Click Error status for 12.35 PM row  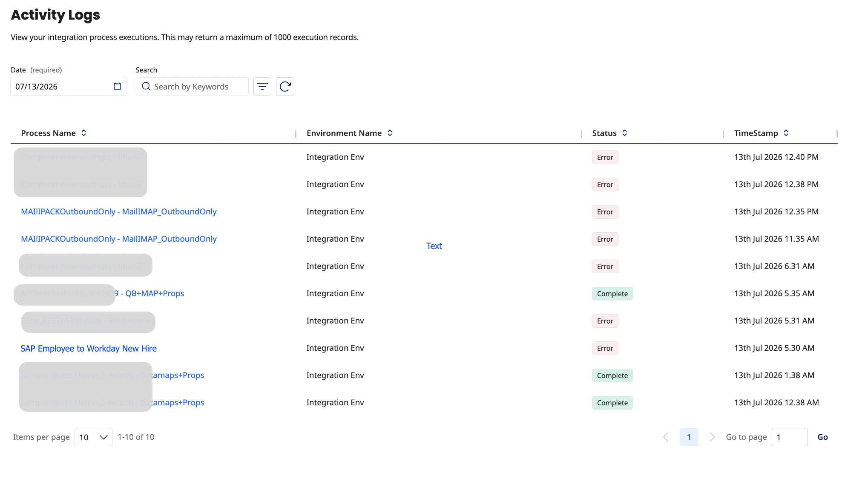[605, 212]
